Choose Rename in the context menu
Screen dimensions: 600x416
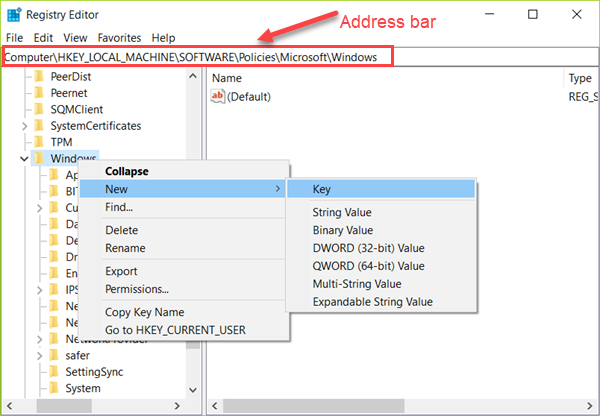(x=183, y=248)
